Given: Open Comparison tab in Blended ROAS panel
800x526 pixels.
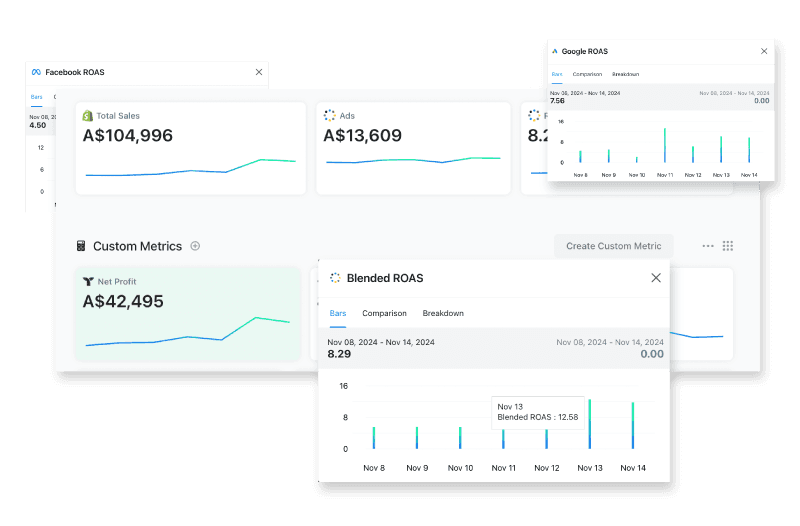Looking at the screenshot, I should point(384,313).
